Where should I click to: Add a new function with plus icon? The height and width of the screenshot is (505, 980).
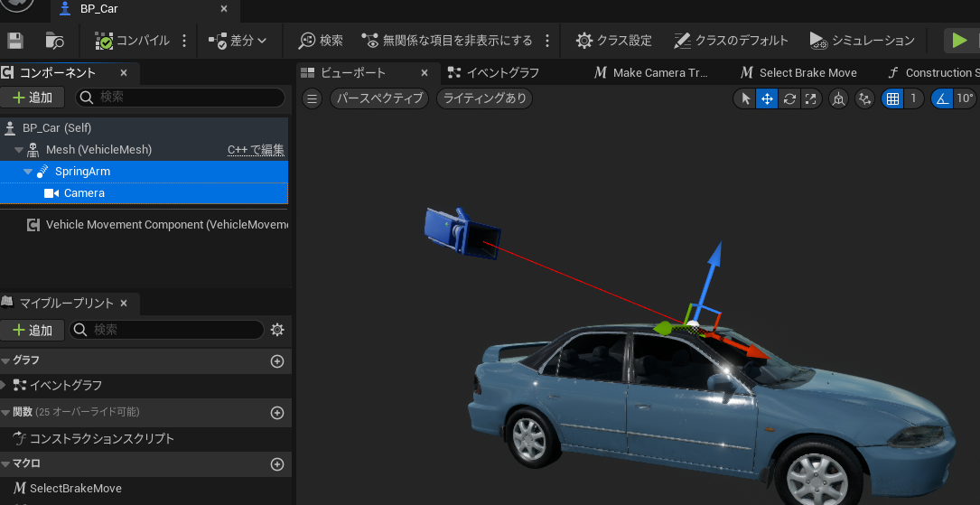[277, 413]
